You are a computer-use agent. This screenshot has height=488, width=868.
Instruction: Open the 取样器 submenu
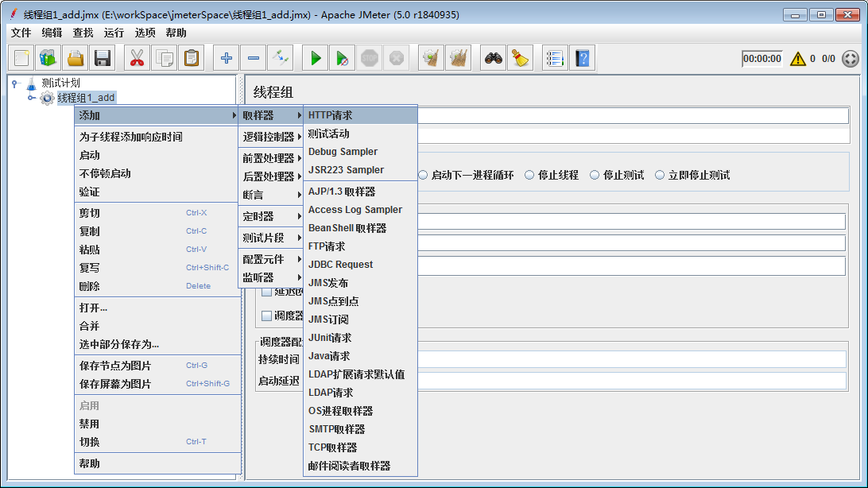271,115
